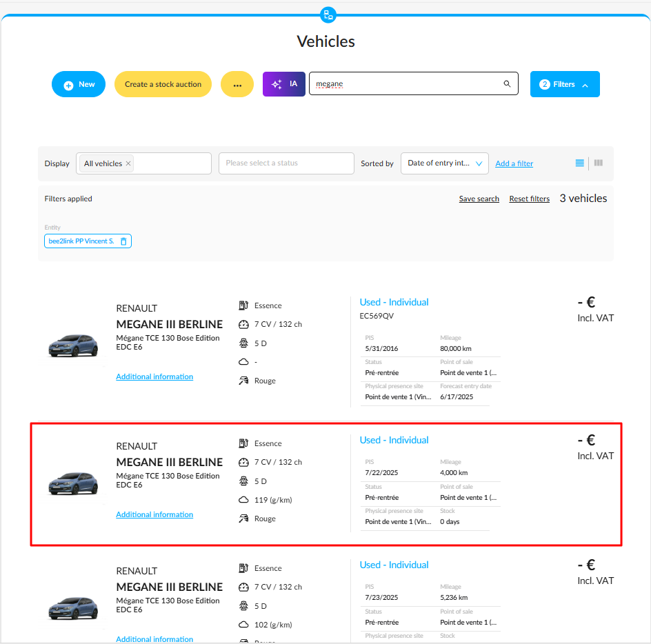
Task: Open thumbnail of the 4,000 km Megane
Action: [74, 483]
